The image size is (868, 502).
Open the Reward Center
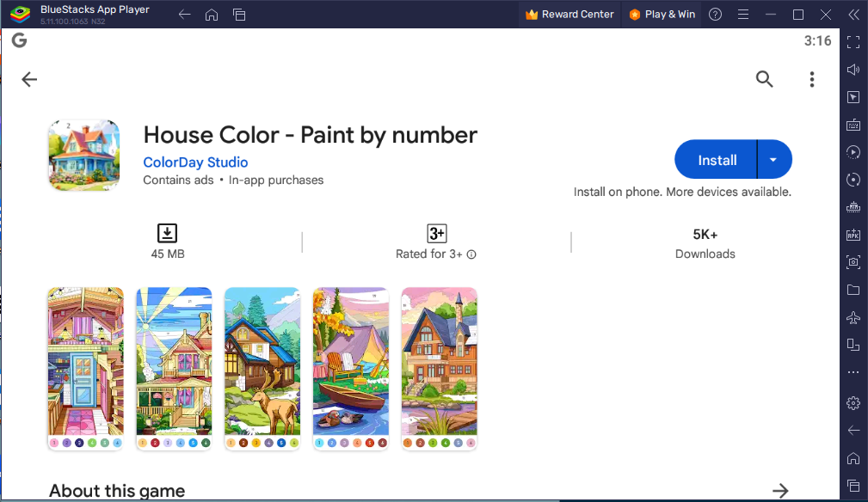pyautogui.click(x=569, y=15)
